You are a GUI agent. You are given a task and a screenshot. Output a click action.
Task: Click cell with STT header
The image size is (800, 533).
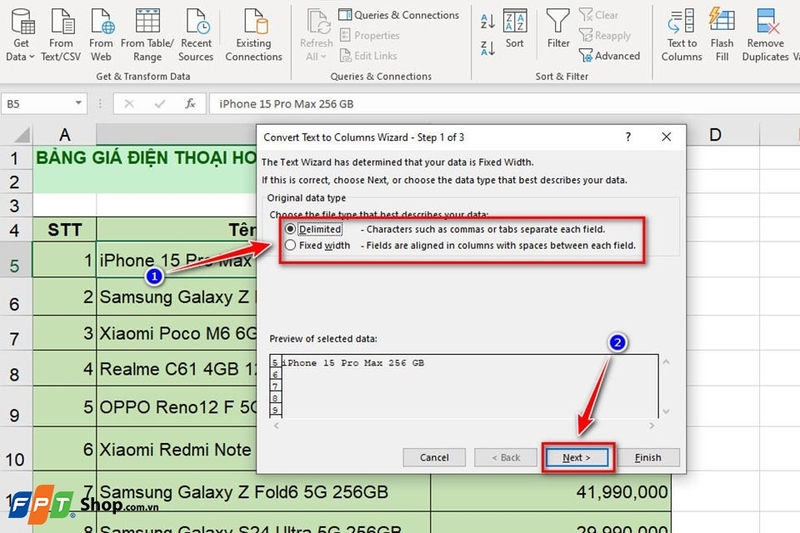coord(64,230)
